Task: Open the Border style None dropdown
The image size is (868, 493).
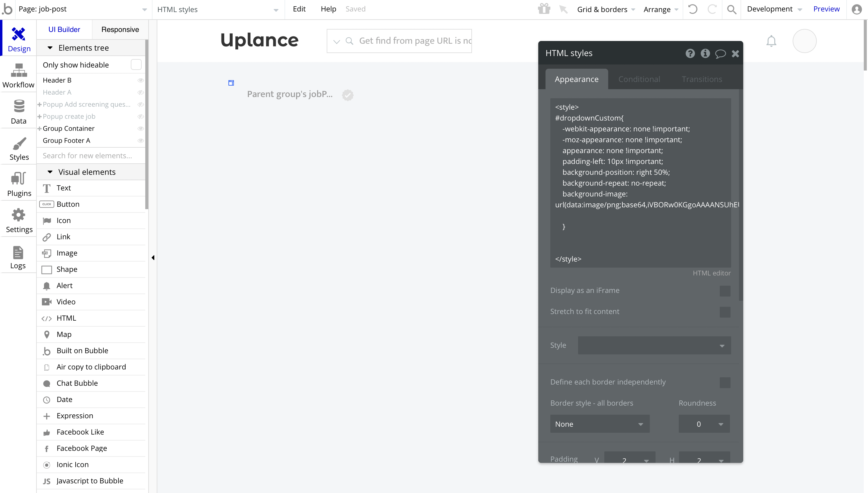Action: 599,424
